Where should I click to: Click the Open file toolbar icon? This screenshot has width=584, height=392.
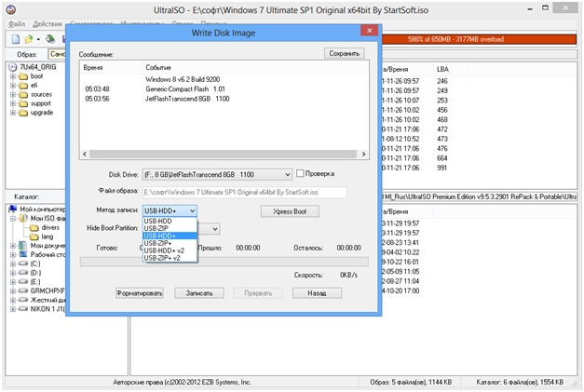[x=29, y=39]
